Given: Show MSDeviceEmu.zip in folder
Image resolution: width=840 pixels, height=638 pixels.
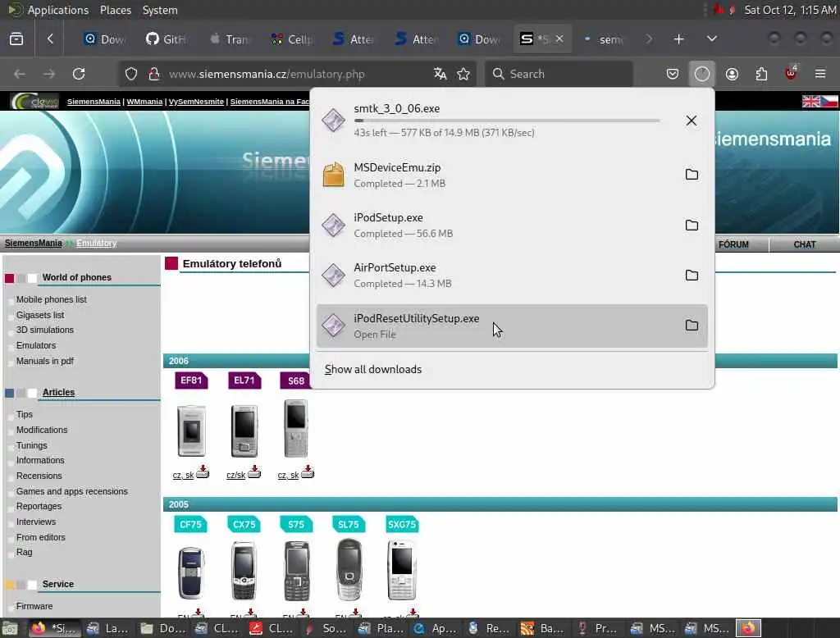Looking at the screenshot, I should pyautogui.click(x=692, y=174).
